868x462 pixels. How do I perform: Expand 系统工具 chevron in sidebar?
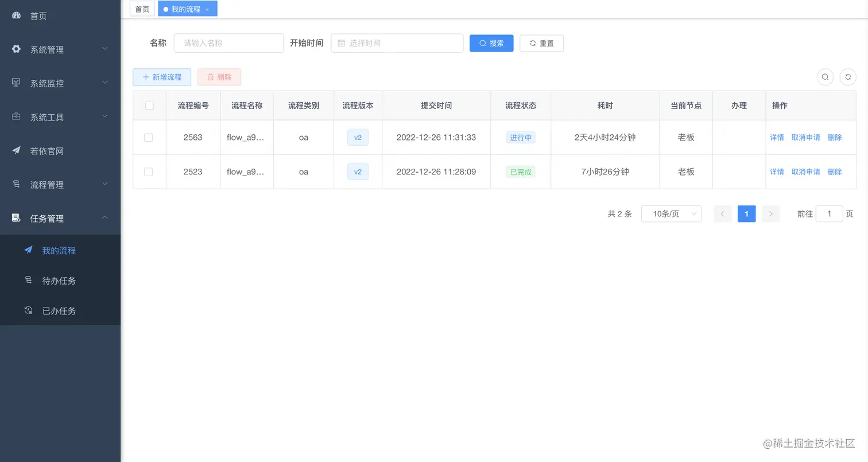(x=105, y=117)
